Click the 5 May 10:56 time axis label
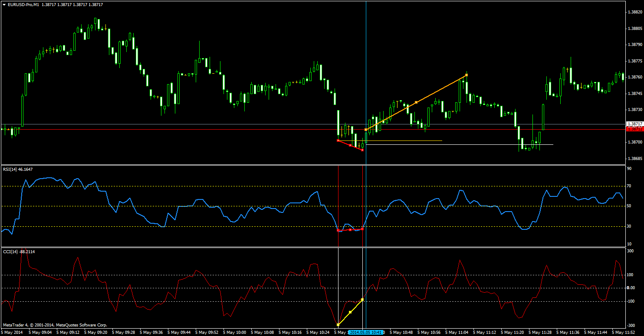Screen dimensions: 644x336 (x=430, y=333)
